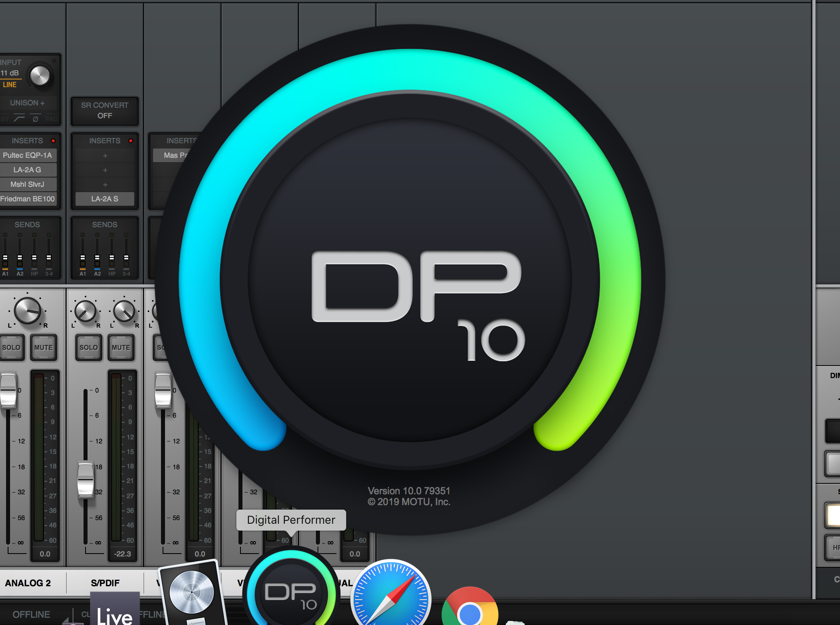Click the Analog 2 A1 send fader
Viewport: 840px width, 625px height.
(x=5, y=257)
